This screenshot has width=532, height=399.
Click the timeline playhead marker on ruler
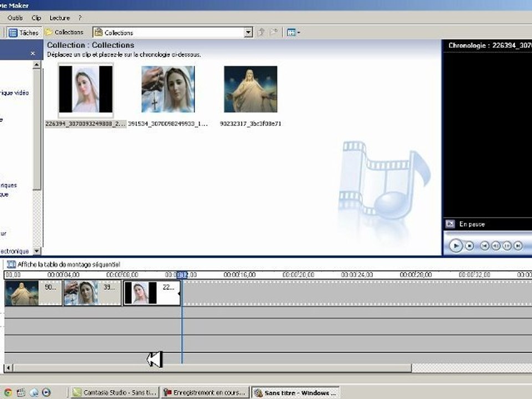[x=182, y=275]
